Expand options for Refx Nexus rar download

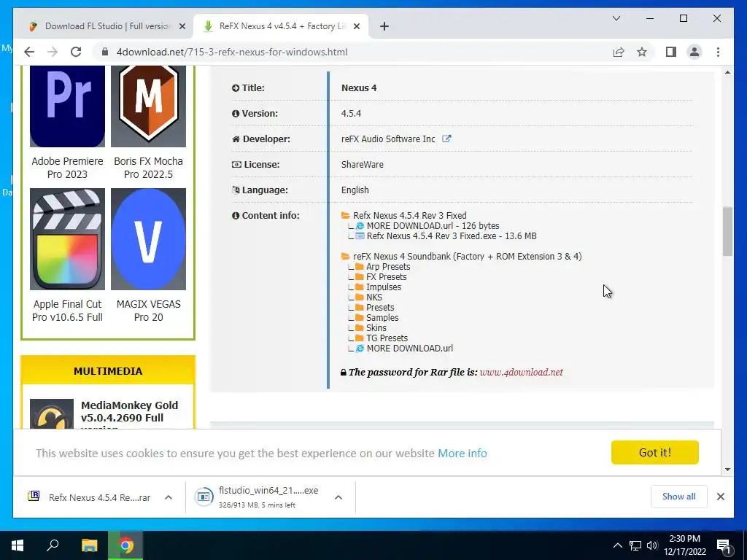click(x=169, y=497)
